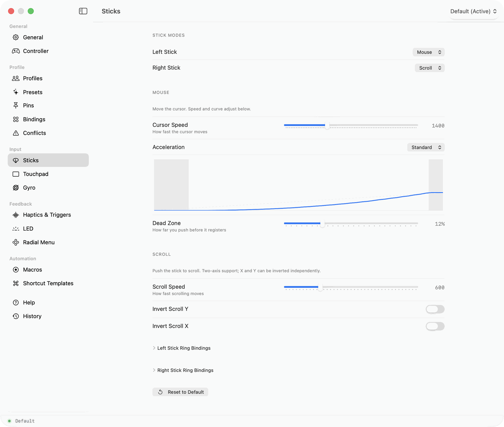The width and height of the screenshot is (504, 427).
Task: Click the Reset to Default button
Action: (180, 392)
